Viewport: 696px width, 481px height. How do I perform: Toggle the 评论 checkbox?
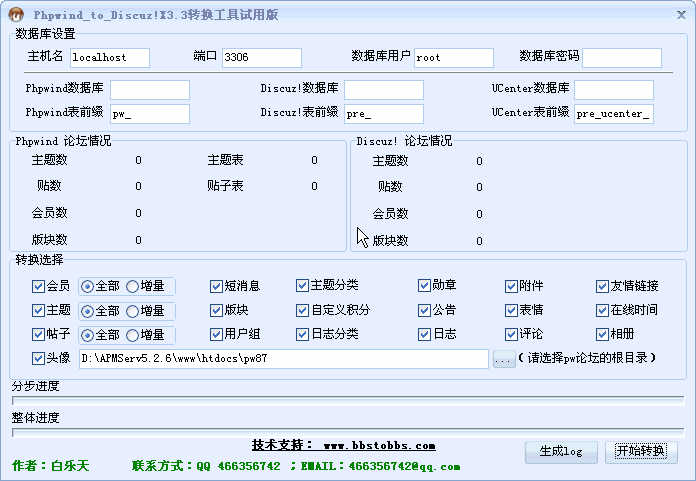click(511, 334)
